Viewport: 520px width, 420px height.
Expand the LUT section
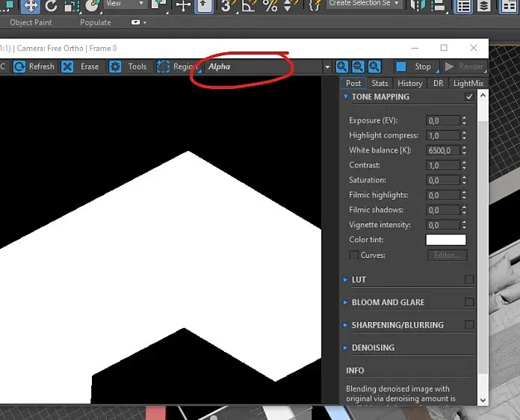(x=359, y=280)
